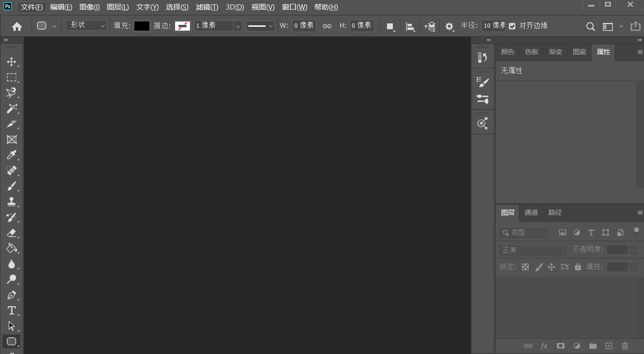This screenshot has width=644, height=354.
Task: Select the Dodge tool
Action: point(11,279)
